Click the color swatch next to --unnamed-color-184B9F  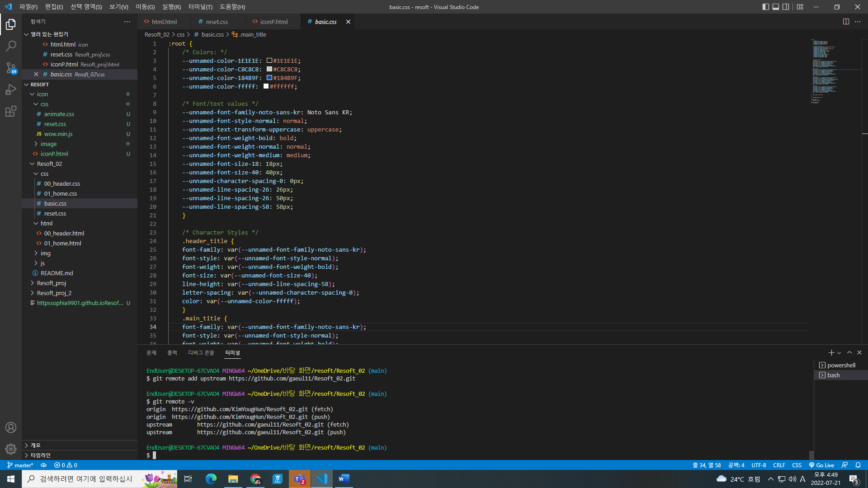point(268,77)
